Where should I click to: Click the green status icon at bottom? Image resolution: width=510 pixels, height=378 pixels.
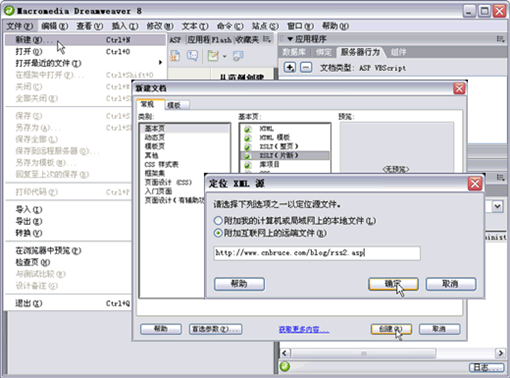pos(285,366)
